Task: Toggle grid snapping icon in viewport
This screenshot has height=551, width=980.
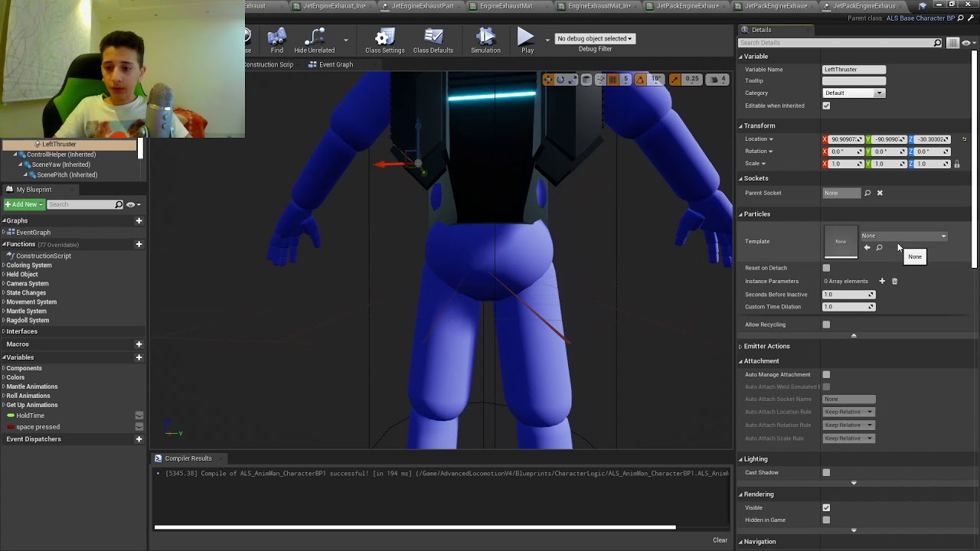Action: point(612,80)
